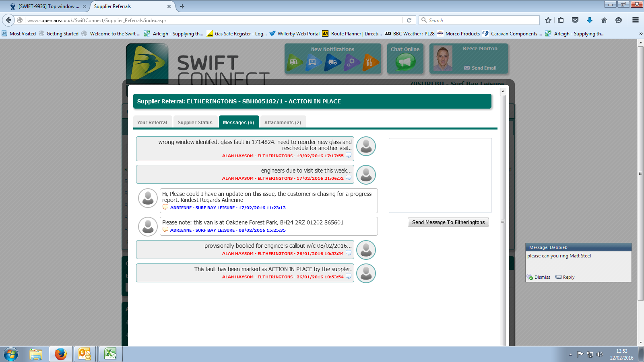Open the Attachments (2) tab

[x=283, y=122]
